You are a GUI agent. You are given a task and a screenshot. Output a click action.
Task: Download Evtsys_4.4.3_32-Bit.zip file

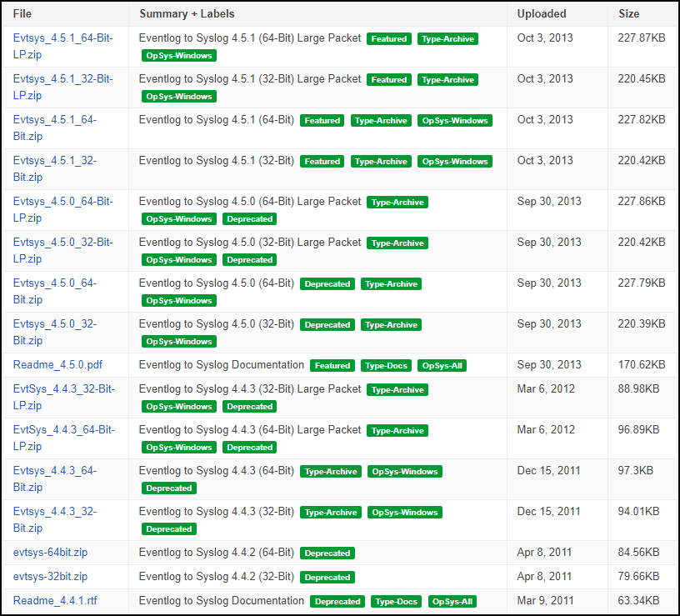coord(55,519)
